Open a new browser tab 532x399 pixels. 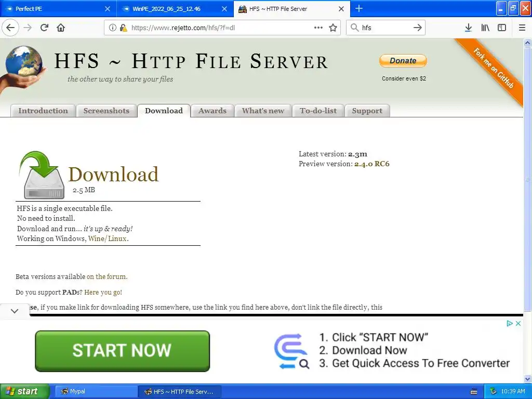tap(359, 8)
